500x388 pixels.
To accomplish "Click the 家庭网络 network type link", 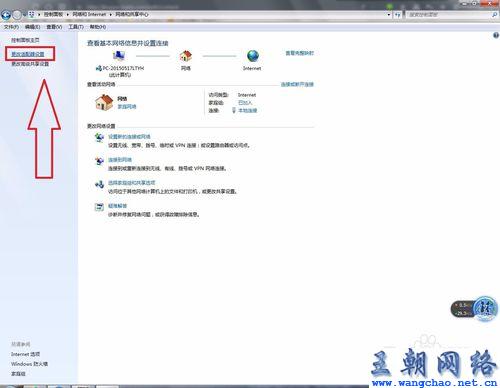I will (127, 107).
